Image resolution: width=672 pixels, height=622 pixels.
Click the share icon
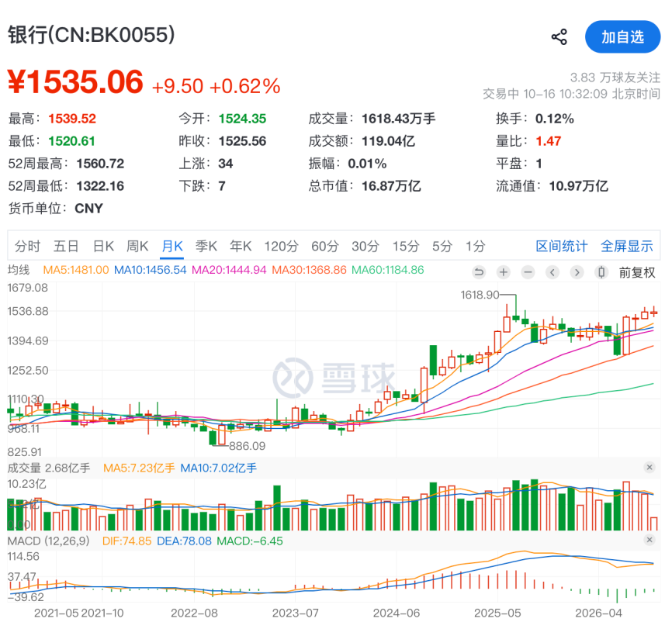tap(559, 37)
